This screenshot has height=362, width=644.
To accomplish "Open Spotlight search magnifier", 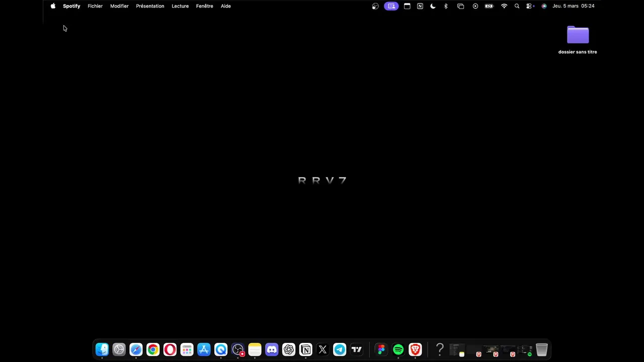I will pyautogui.click(x=517, y=6).
